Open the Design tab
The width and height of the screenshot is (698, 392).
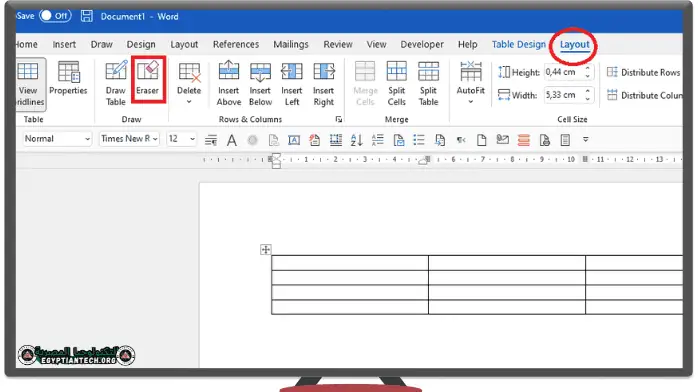[141, 44]
